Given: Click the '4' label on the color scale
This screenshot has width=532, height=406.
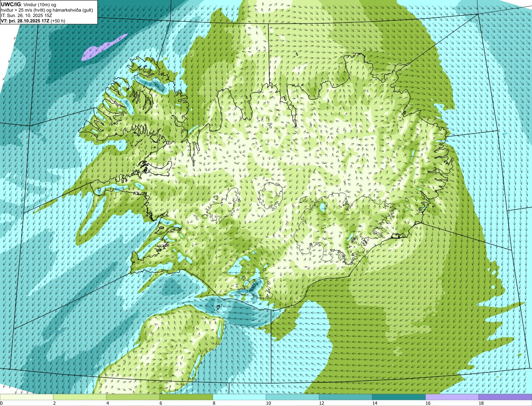Looking at the screenshot, I should (108, 403).
